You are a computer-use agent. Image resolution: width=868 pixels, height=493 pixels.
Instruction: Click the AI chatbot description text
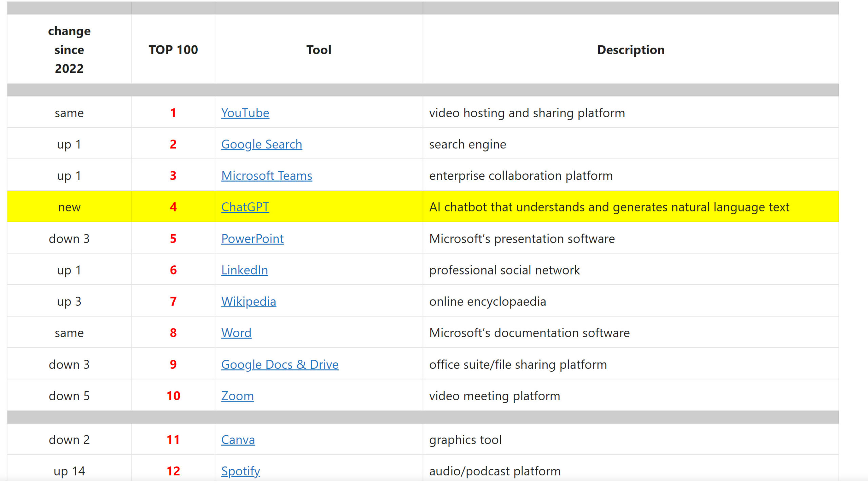pyautogui.click(x=609, y=207)
